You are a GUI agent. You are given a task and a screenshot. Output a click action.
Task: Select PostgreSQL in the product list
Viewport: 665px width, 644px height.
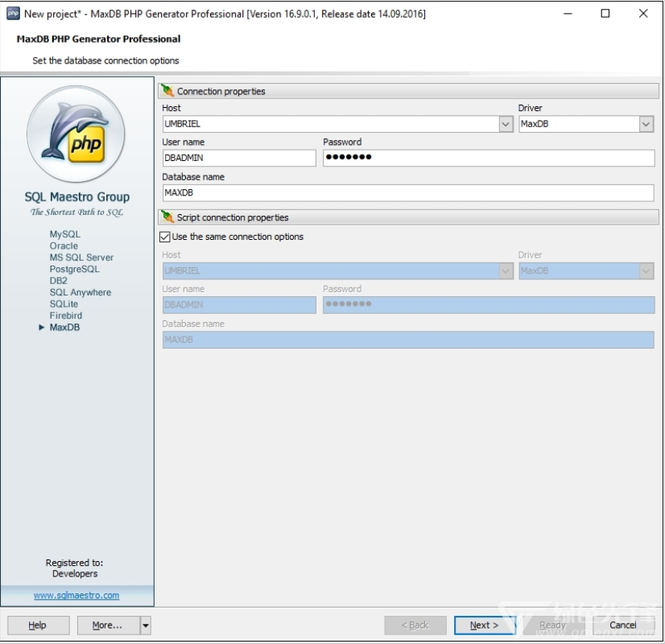click(74, 269)
